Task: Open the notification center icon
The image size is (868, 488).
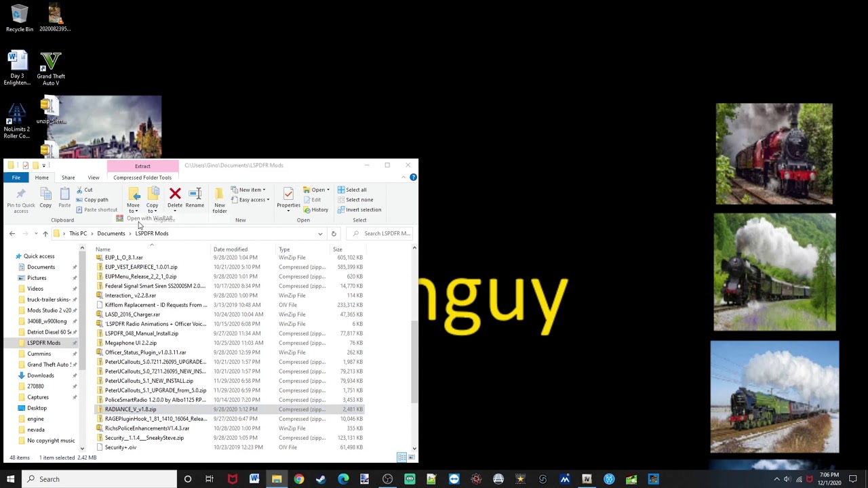Action: point(853,479)
